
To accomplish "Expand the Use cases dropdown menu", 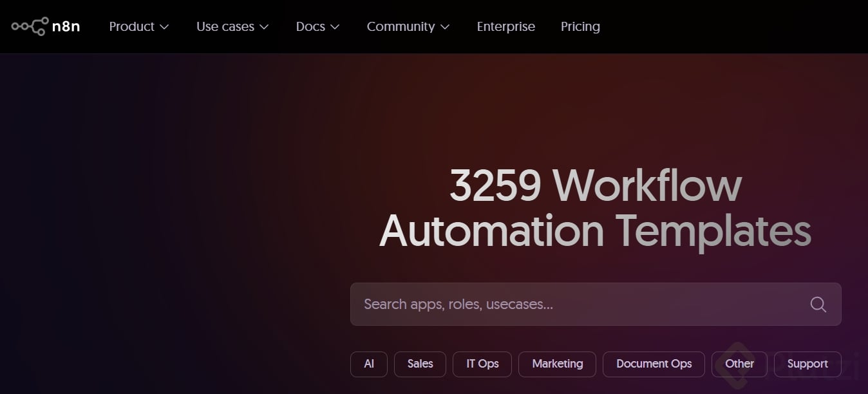I will click(x=232, y=26).
